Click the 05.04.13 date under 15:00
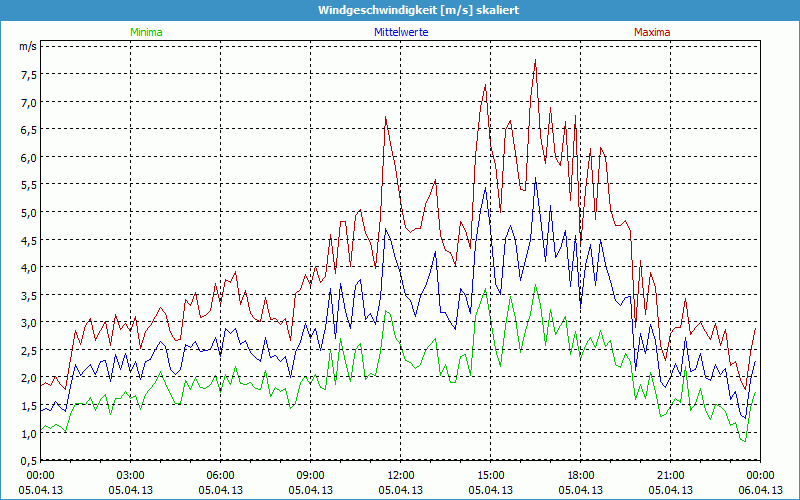Screen dimensions: 800x500 pos(490,490)
